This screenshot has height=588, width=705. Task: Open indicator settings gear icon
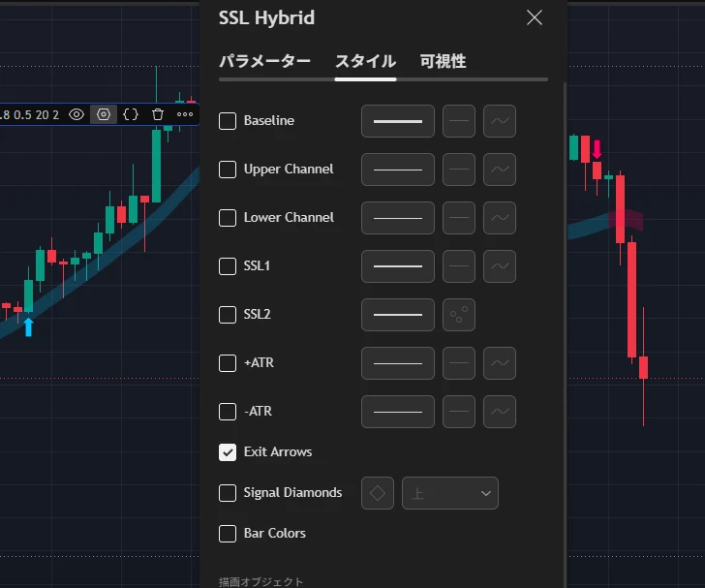coord(104,114)
